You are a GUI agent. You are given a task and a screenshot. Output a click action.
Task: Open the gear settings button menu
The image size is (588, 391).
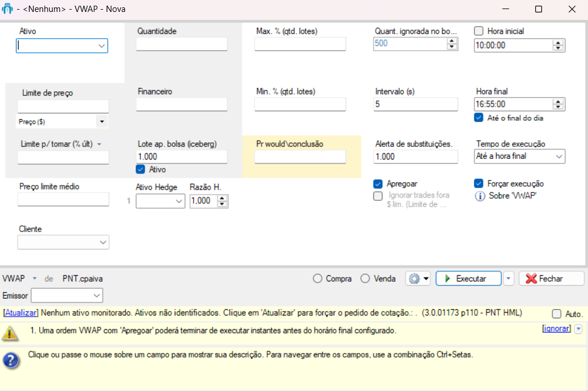tap(418, 279)
